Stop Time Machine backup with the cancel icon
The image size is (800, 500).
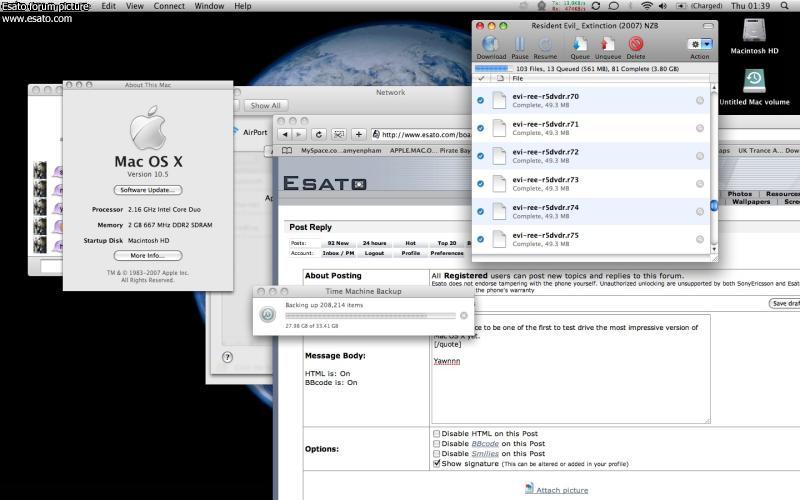coord(464,316)
